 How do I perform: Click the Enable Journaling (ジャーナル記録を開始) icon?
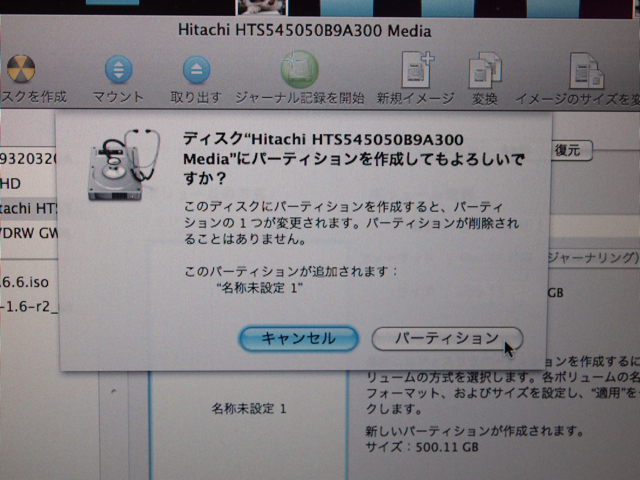pos(299,70)
